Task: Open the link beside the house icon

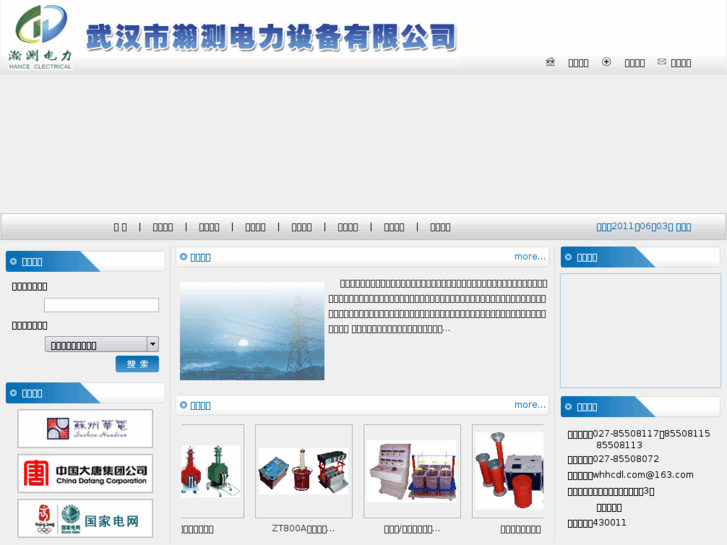Action: point(578,63)
